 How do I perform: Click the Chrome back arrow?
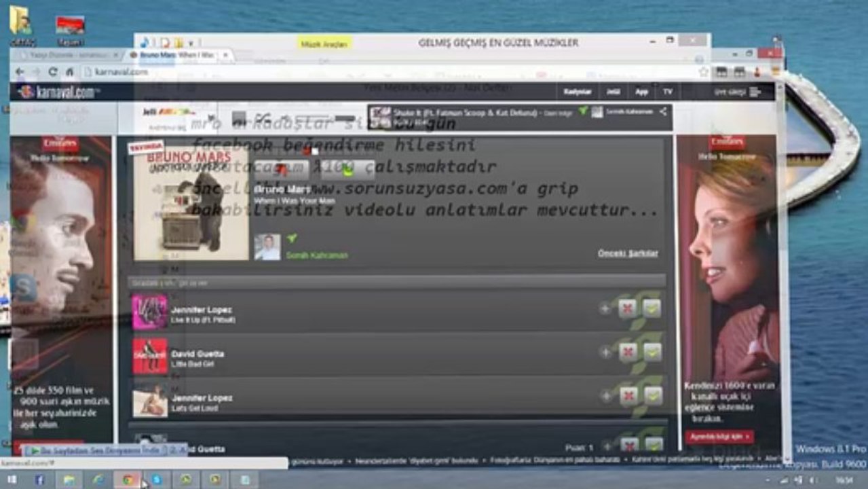[x=20, y=71]
